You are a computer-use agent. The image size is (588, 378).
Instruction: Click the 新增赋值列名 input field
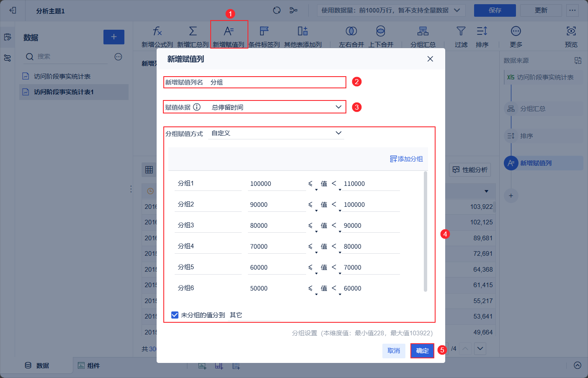point(276,82)
